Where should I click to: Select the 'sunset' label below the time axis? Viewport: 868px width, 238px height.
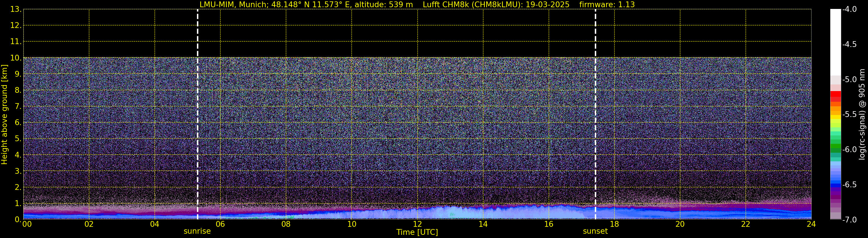pyautogui.click(x=595, y=231)
